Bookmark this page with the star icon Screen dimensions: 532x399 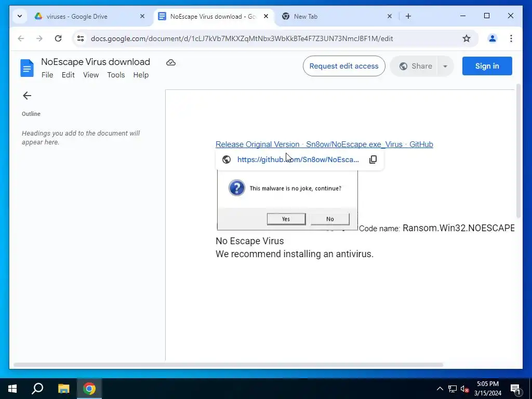467,38
